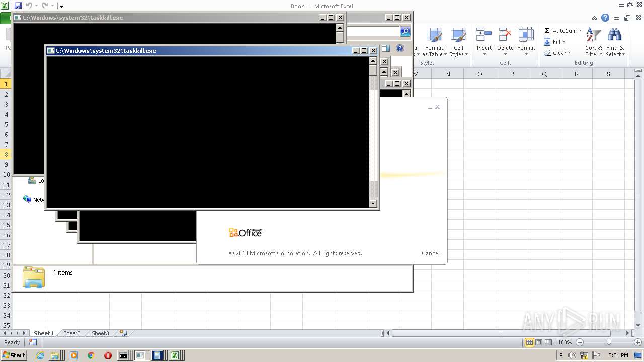
Task: Open Opera browser from the taskbar
Action: 108,355
